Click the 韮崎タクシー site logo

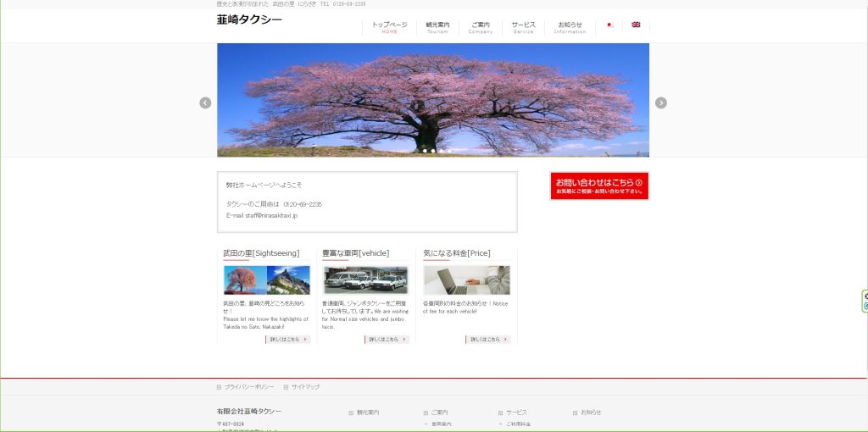pyautogui.click(x=249, y=19)
